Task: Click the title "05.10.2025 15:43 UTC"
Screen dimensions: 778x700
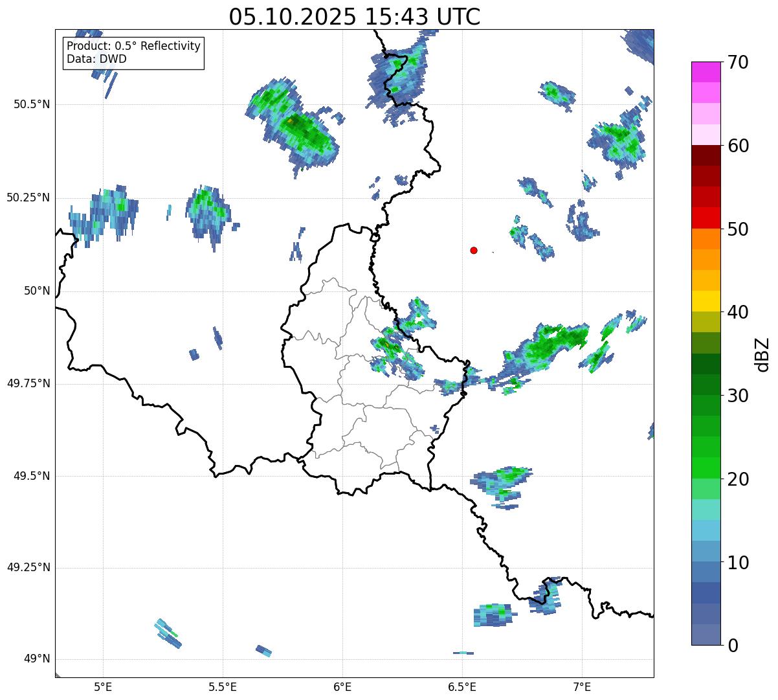Action: click(355, 17)
